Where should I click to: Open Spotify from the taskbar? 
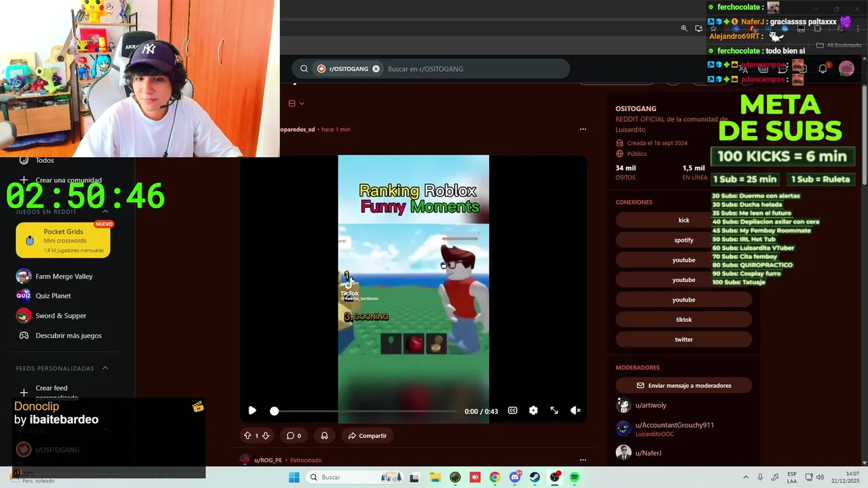[x=574, y=478]
